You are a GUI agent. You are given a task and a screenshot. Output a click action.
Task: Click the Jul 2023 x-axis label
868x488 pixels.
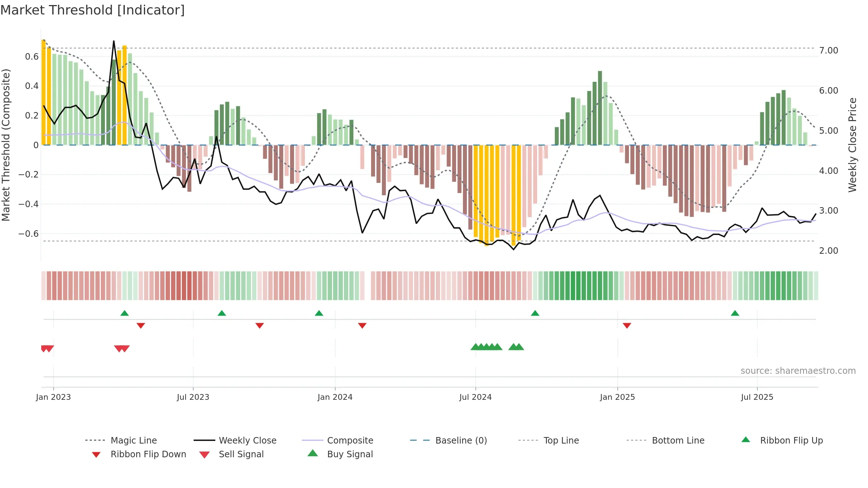[x=193, y=397]
